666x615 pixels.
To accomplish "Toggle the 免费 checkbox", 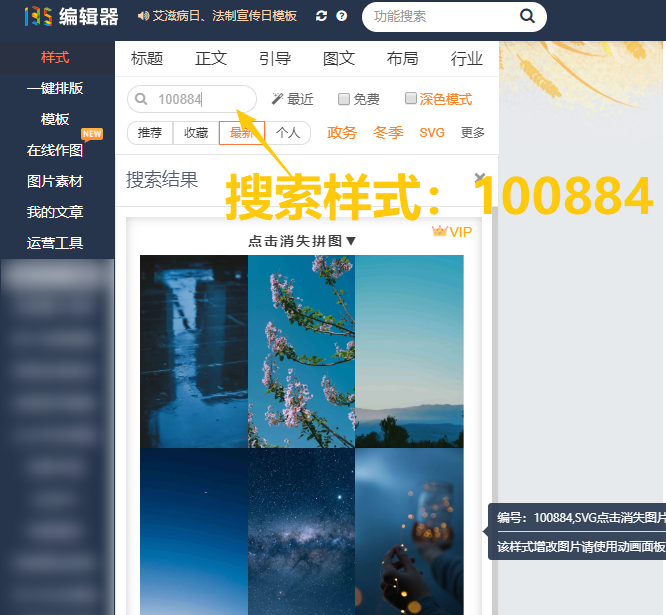I will [344, 99].
